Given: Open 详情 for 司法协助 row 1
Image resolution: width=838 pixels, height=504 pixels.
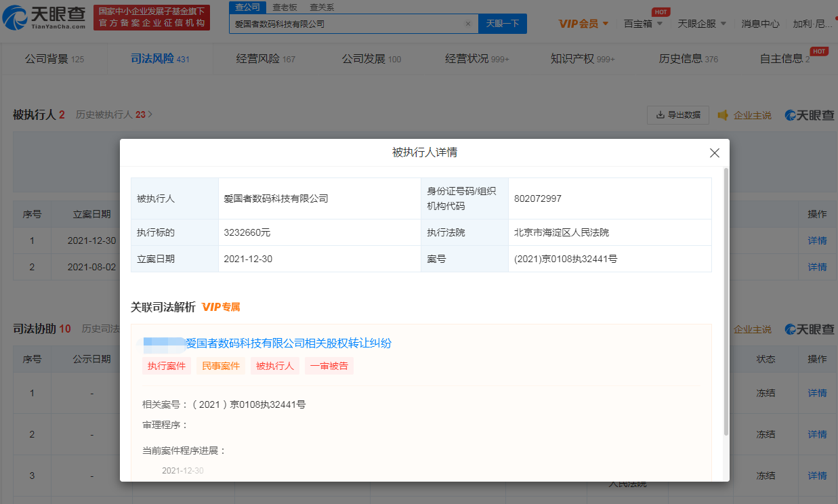Looking at the screenshot, I should 817,393.
